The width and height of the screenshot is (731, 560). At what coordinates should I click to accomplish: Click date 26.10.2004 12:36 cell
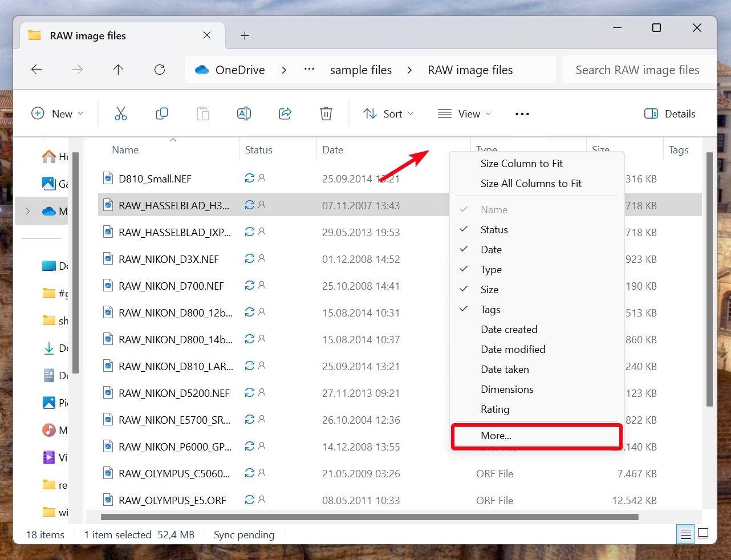point(361,420)
